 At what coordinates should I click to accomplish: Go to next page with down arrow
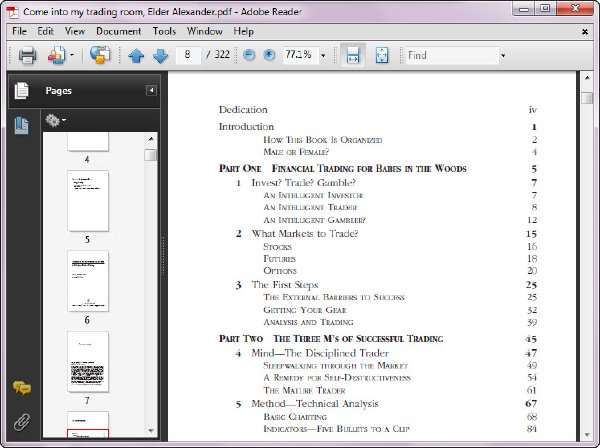(160, 55)
